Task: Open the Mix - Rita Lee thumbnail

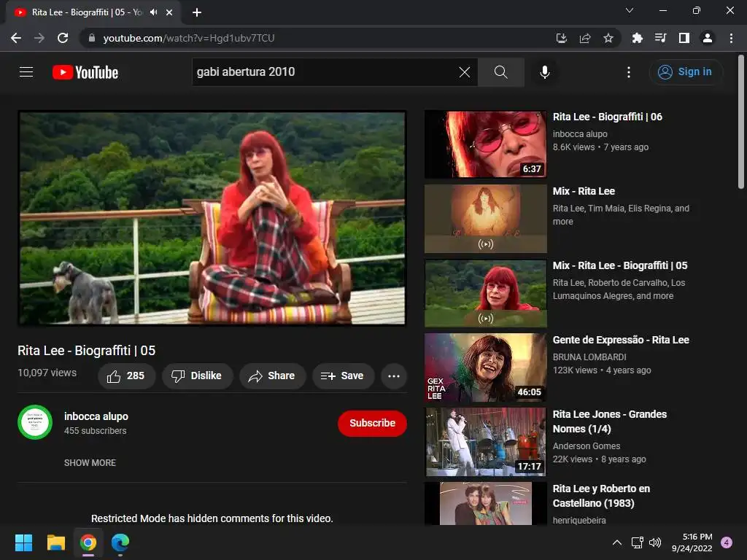Action: point(485,219)
